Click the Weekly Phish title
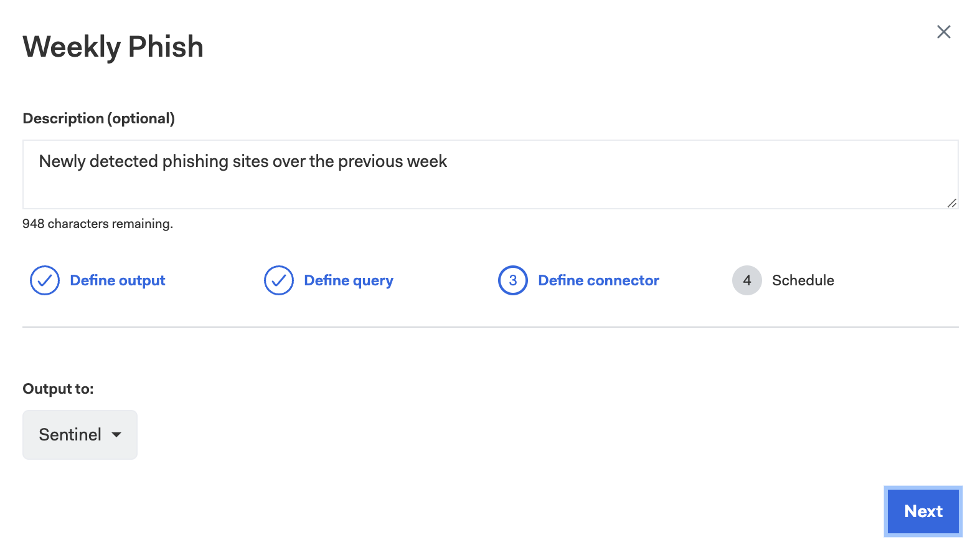Image resolution: width=980 pixels, height=542 pixels. 113,47
